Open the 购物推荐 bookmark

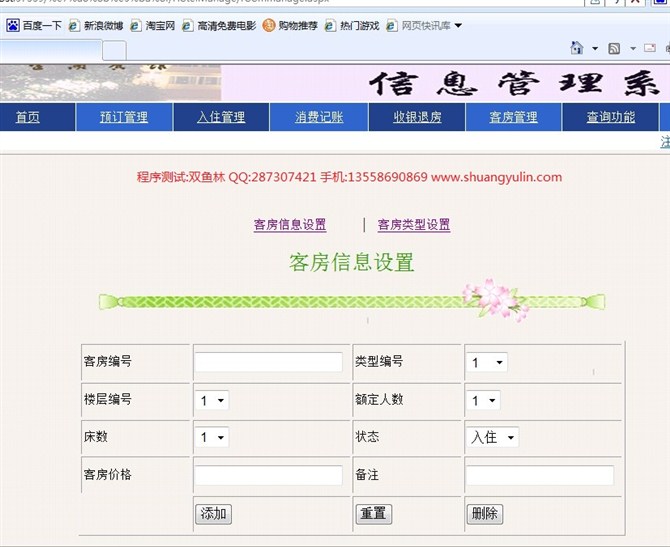(x=290, y=25)
